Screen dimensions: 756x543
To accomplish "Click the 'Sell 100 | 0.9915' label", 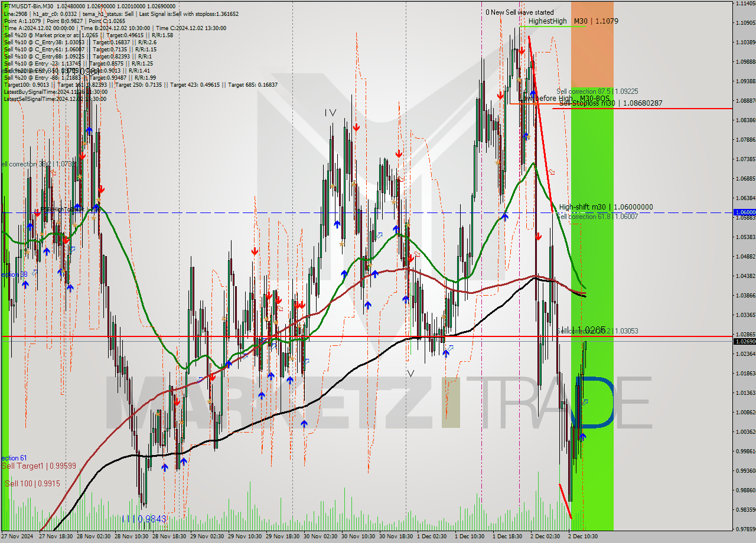I will pyautogui.click(x=32, y=483).
